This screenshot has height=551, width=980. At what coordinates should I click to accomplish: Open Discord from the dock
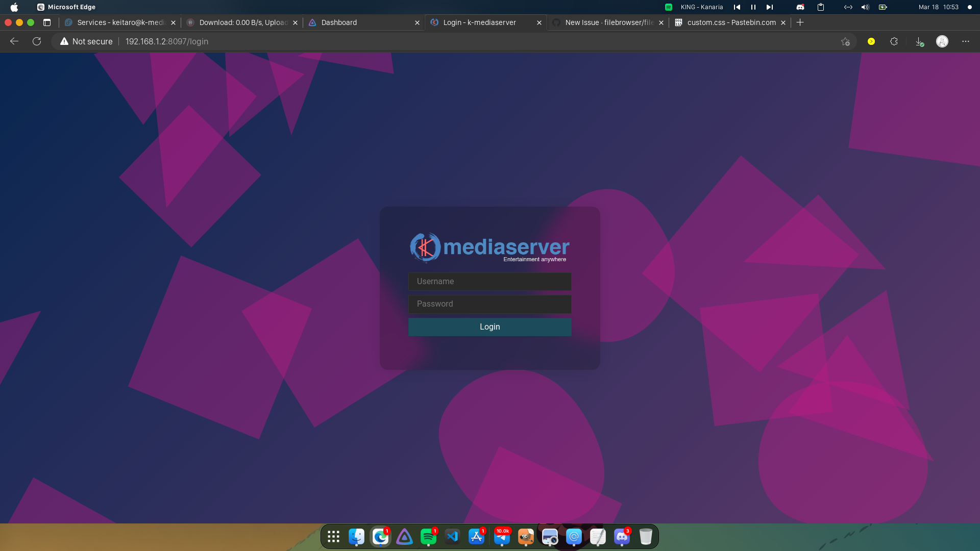click(623, 537)
